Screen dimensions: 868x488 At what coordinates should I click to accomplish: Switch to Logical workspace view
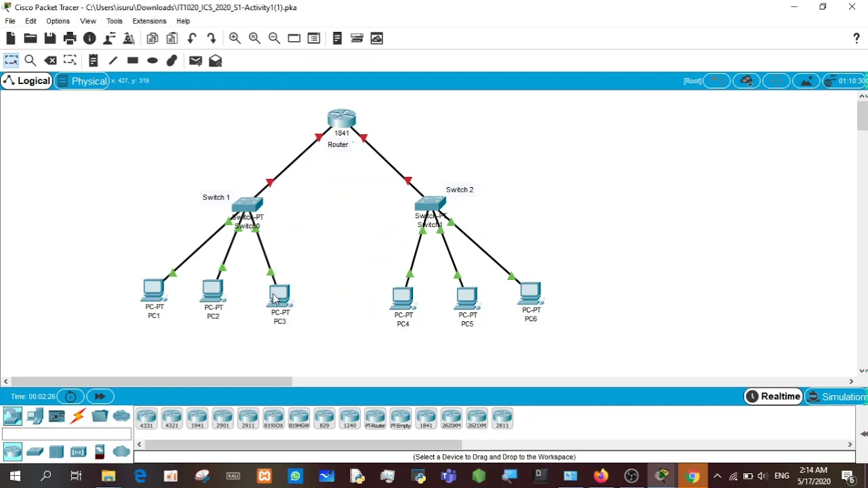[27, 81]
